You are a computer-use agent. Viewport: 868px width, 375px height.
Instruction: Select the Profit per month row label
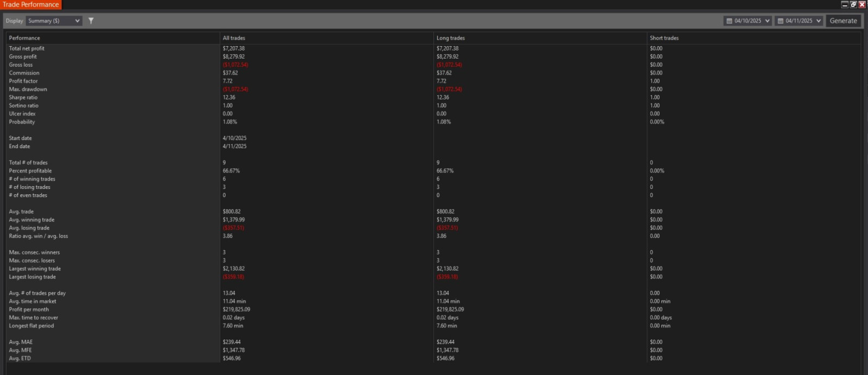point(29,309)
